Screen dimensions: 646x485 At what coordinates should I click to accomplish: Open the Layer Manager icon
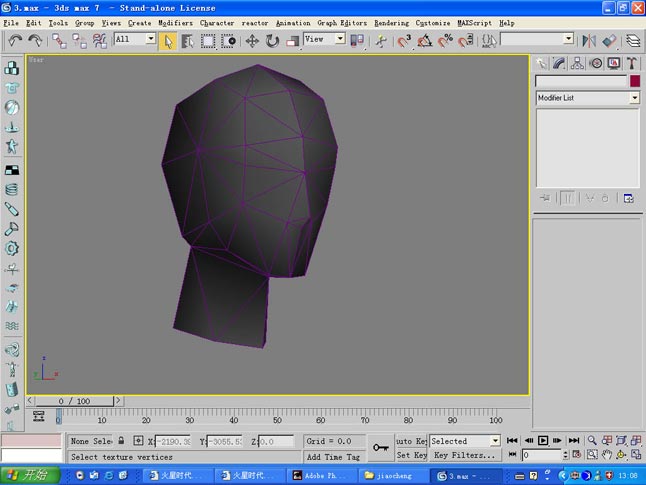[633, 41]
